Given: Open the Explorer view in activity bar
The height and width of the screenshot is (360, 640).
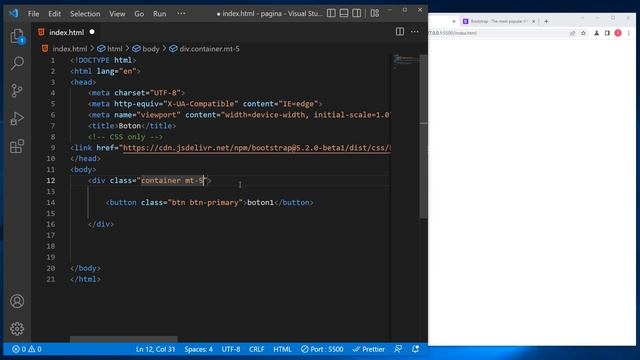Looking at the screenshot, I should 17,36.
